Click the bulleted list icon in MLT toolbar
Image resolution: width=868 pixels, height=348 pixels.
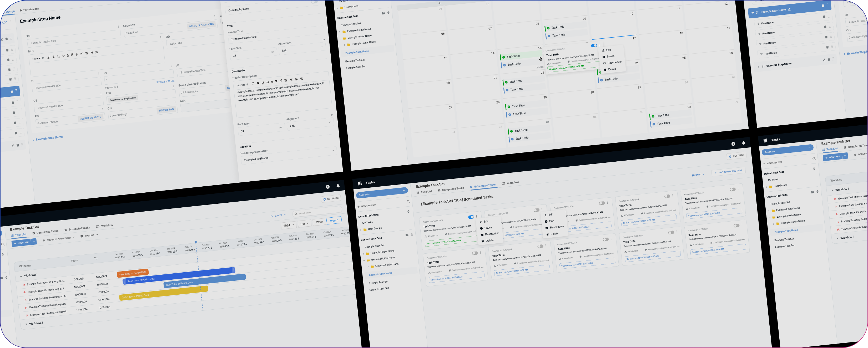coord(97,52)
